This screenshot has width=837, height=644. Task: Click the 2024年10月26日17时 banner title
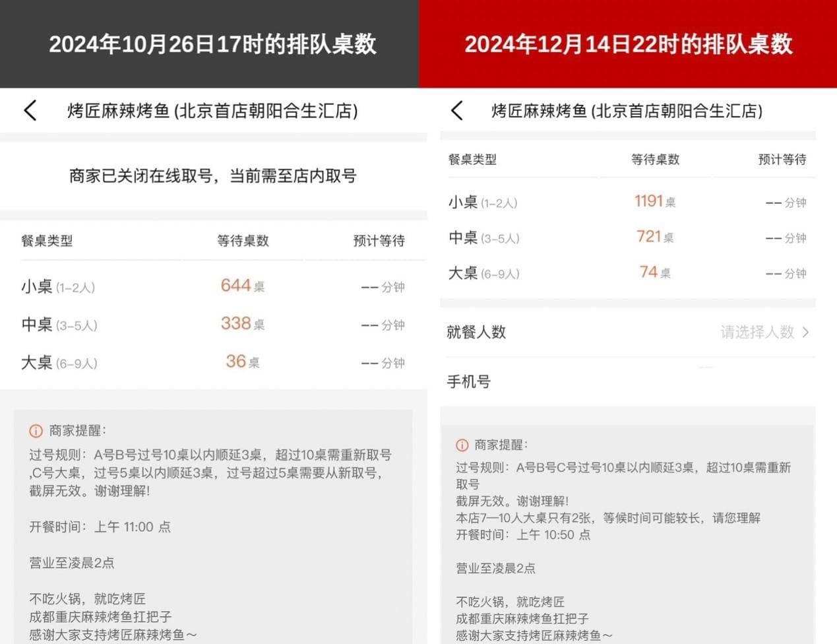pyautogui.click(x=212, y=44)
